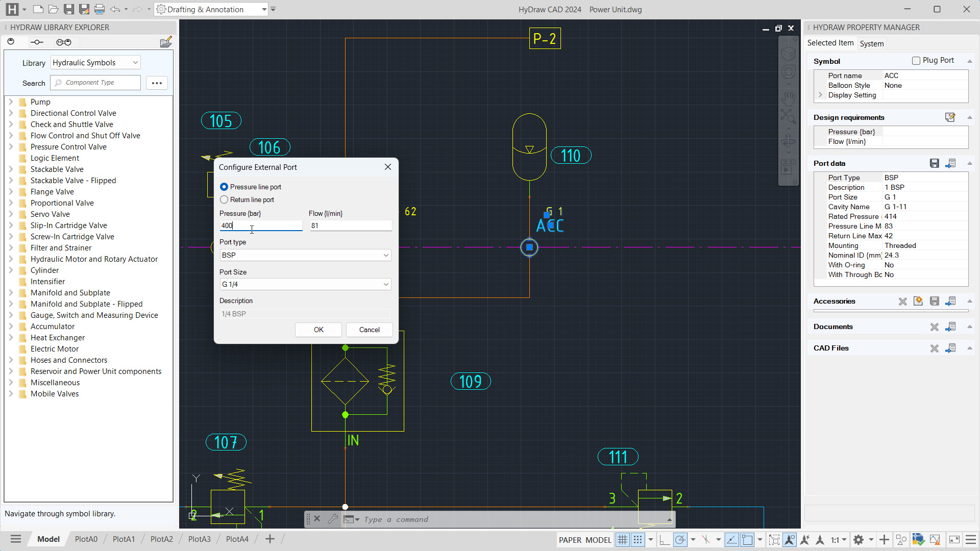This screenshot has width=980, height=551.
Task: Open the library edit icon in explorer
Action: pyautogui.click(x=166, y=42)
